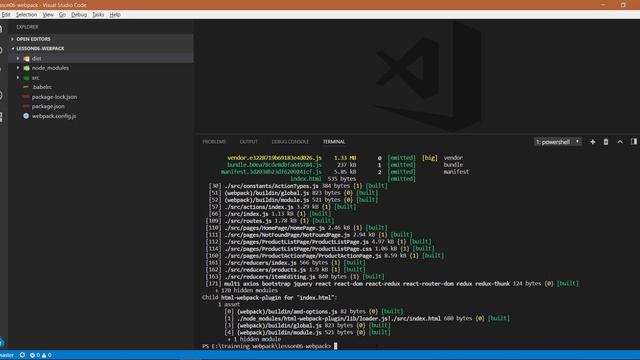Image resolution: width=640 pixels, height=360 pixels.
Task: Toggle panel position icon
Action: coord(633,142)
